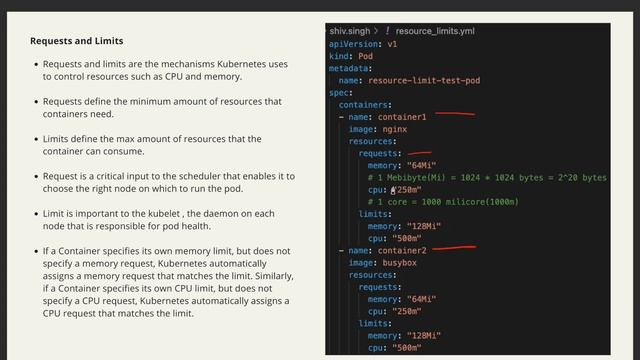
Task: Click bullet 'Limit is important to the kubelet'
Action: (159, 220)
